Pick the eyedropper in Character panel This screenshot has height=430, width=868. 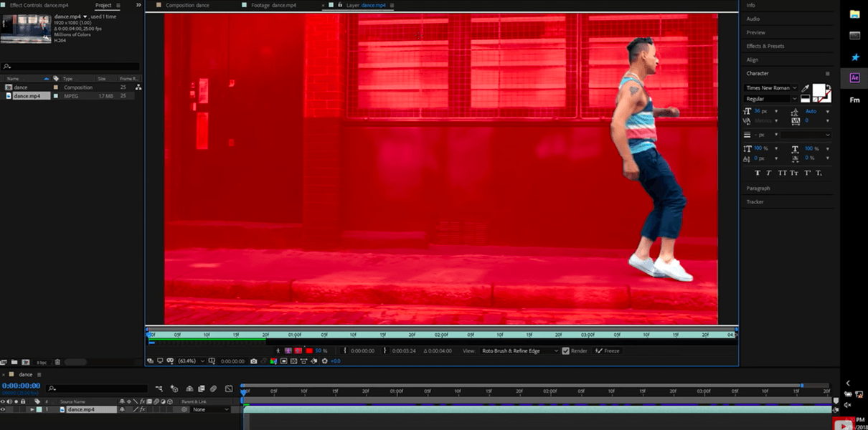805,88
